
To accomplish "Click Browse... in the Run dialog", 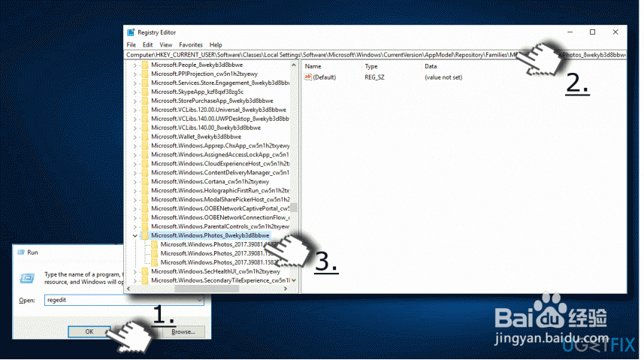I will click(183, 331).
